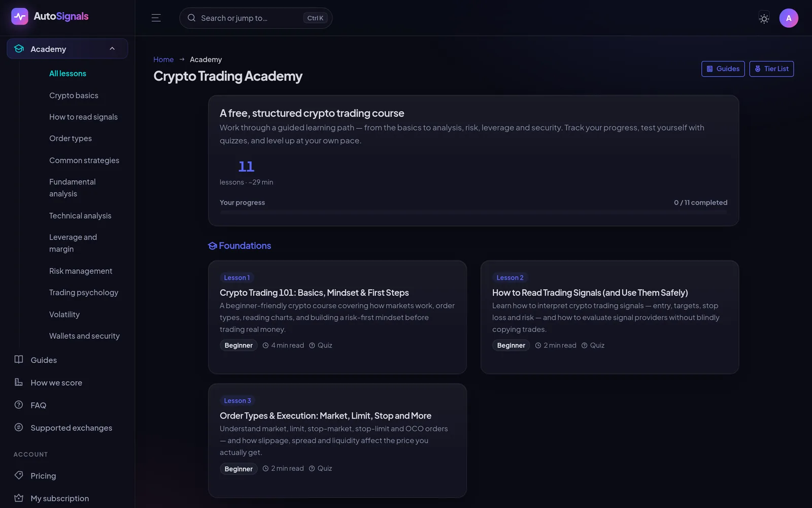Click the FAQ question mark icon

(19, 405)
